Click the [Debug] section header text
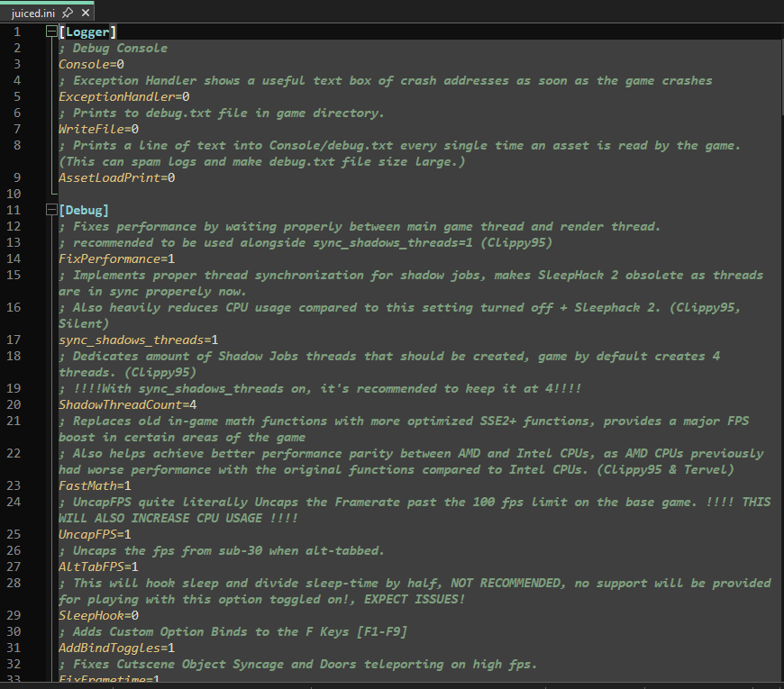Image resolution: width=784 pixels, height=689 pixels. (x=84, y=211)
